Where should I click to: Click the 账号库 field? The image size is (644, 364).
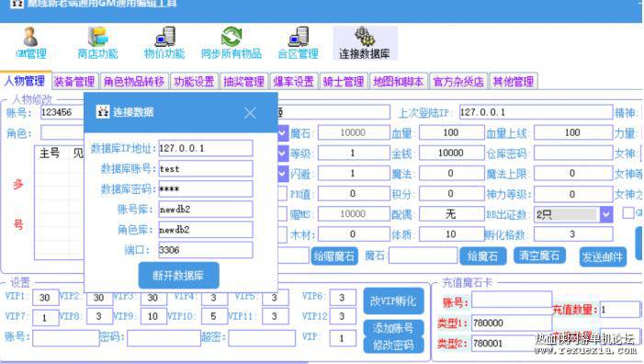pyautogui.click(x=206, y=209)
